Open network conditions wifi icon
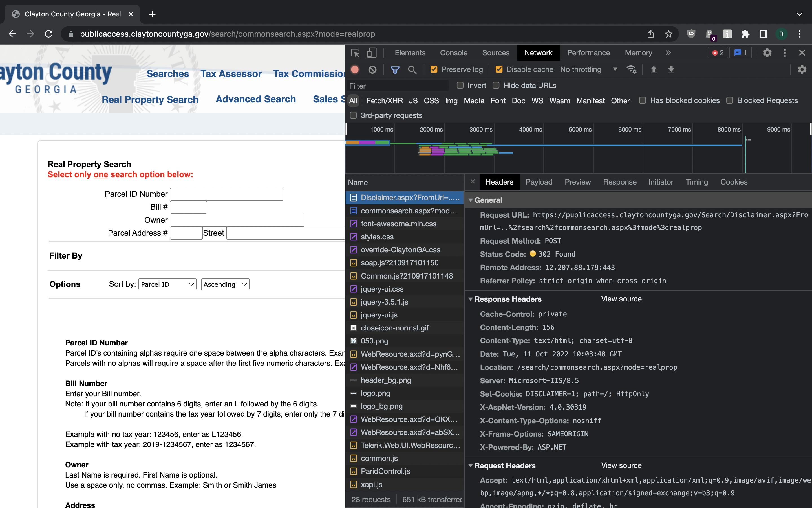The image size is (812, 508). (x=631, y=69)
